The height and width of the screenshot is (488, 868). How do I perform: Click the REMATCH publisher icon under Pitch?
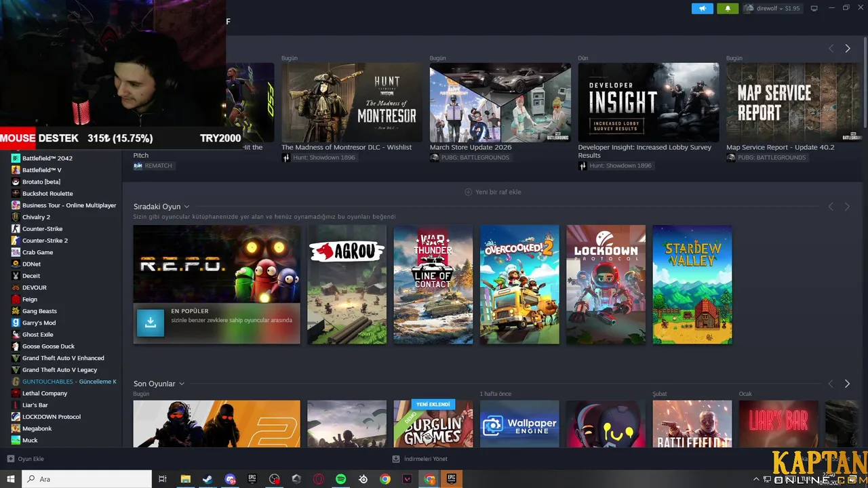tap(138, 165)
